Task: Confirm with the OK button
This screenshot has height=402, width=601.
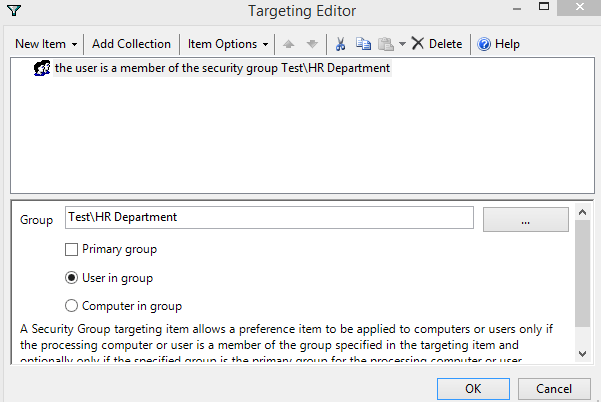Action: pos(473,389)
